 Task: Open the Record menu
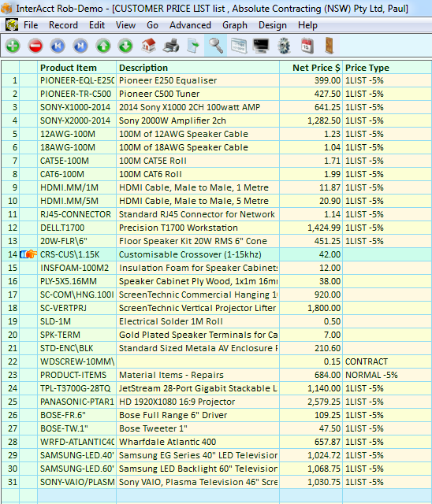(x=63, y=25)
